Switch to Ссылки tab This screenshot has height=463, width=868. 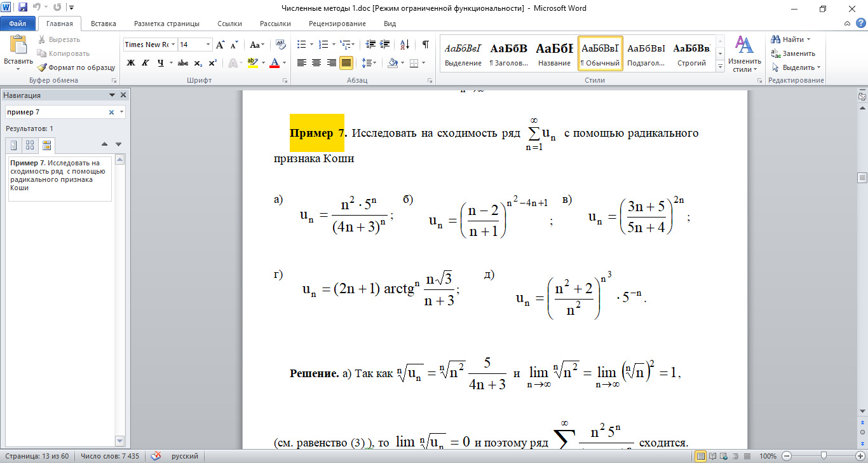(x=229, y=24)
